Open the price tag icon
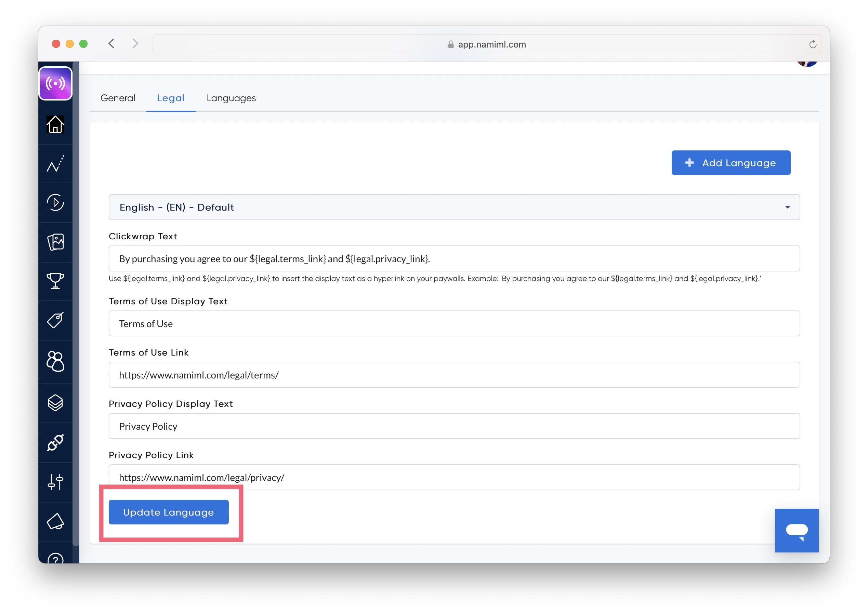This screenshot has width=868, height=614. tap(55, 320)
